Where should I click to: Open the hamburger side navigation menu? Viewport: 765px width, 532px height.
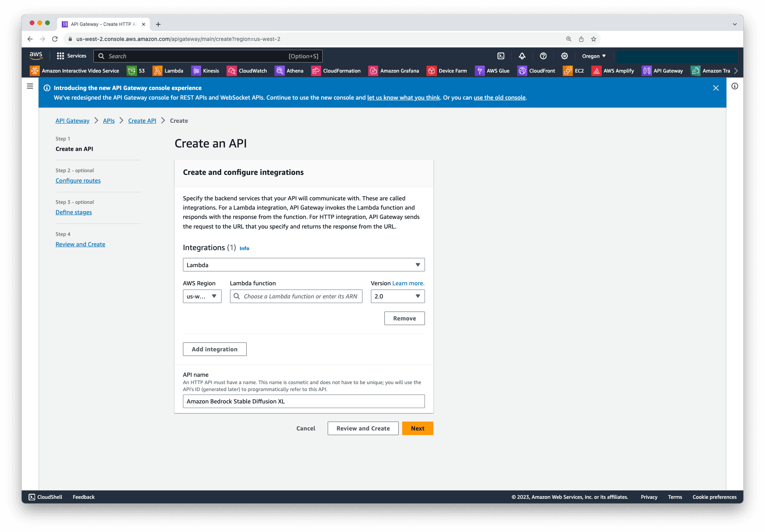(x=30, y=86)
